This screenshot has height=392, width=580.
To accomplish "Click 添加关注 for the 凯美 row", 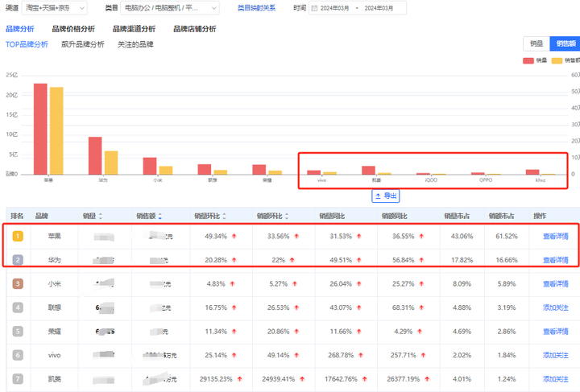I will 556,379.
